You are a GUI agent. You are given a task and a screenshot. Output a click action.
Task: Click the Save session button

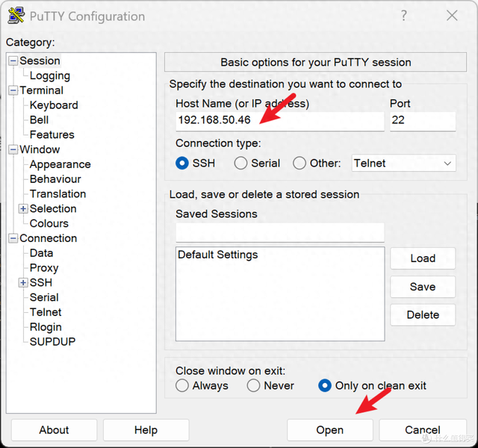pos(422,287)
